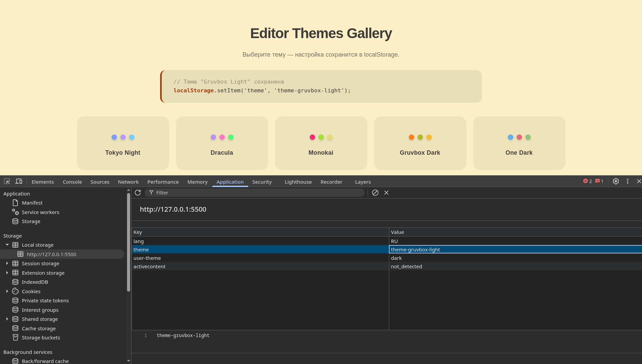Click the refresh storage icon
642x364 pixels.
(137, 192)
